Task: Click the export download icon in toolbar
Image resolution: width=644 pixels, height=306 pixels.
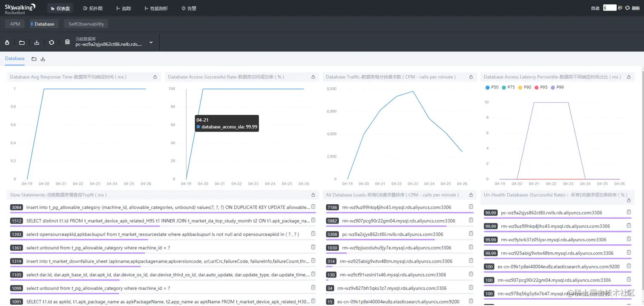Action: pos(37,43)
